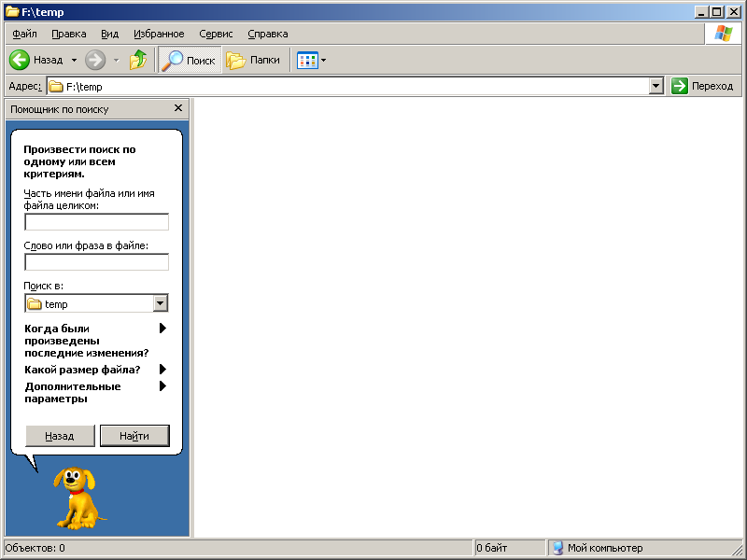Open the Избранное menu
This screenshot has height=560, width=747.
pyautogui.click(x=159, y=34)
